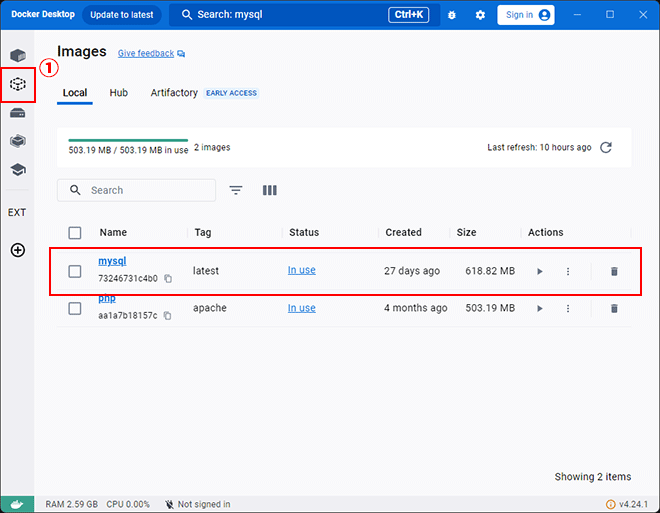Sort by the Tag column header
The width and height of the screenshot is (660, 513).
pos(203,232)
